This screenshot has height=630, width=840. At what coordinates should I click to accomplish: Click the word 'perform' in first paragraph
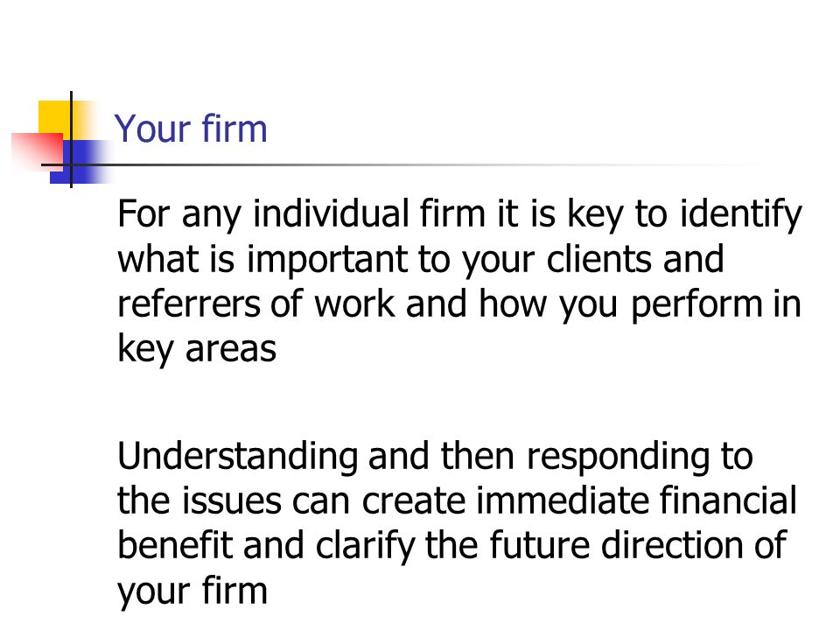(x=696, y=304)
